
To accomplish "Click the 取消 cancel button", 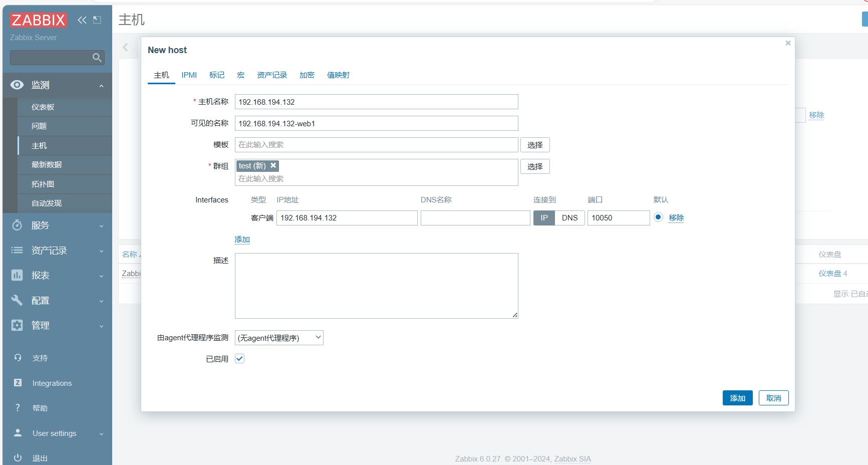I will 774,398.
